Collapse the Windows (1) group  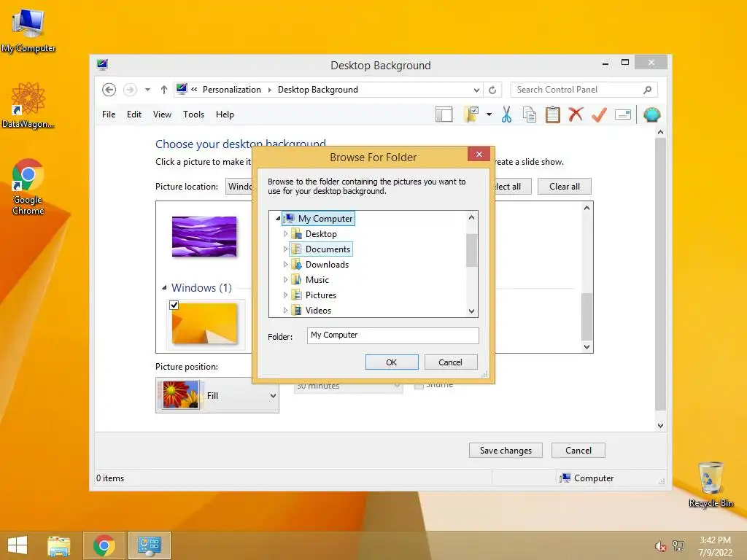coord(164,287)
